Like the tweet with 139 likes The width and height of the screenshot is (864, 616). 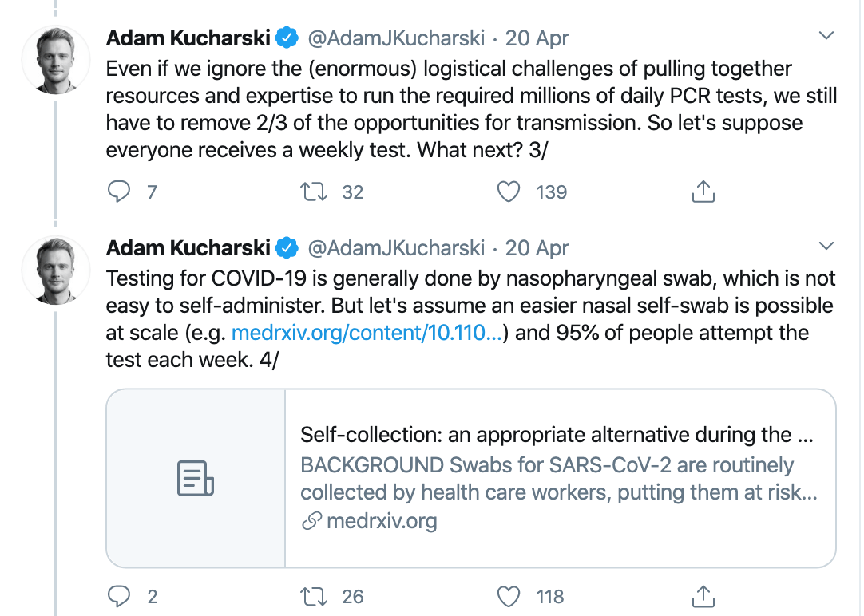509,192
